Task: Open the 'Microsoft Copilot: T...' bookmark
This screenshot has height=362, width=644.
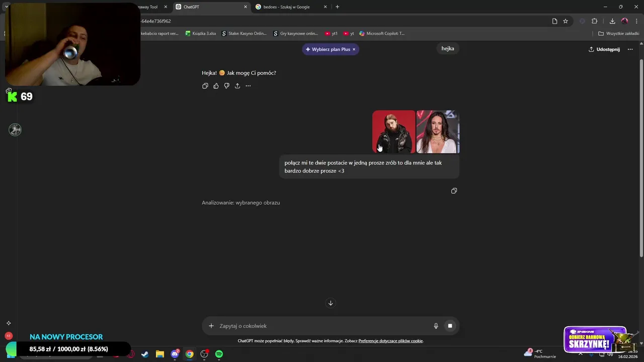Action: click(x=382, y=34)
